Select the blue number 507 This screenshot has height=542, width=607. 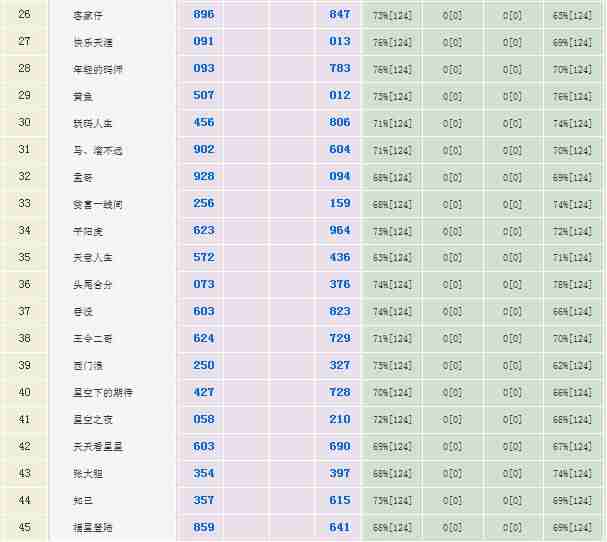pos(203,96)
